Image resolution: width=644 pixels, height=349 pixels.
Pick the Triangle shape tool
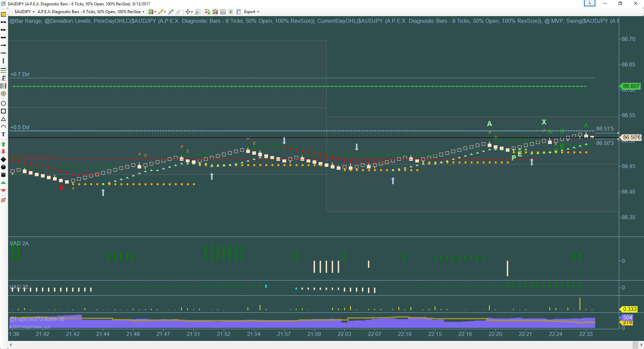click(3, 119)
